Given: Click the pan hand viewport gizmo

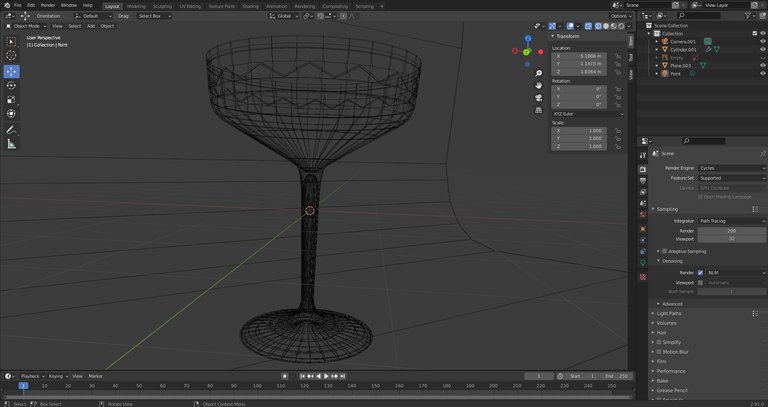Looking at the screenshot, I should pyautogui.click(x=538, y=85).
